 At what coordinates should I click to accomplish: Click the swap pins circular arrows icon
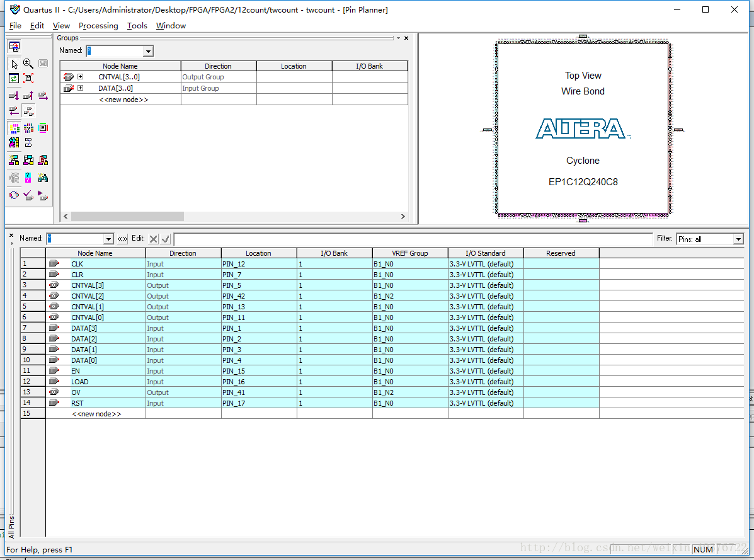tap(14, 195)
